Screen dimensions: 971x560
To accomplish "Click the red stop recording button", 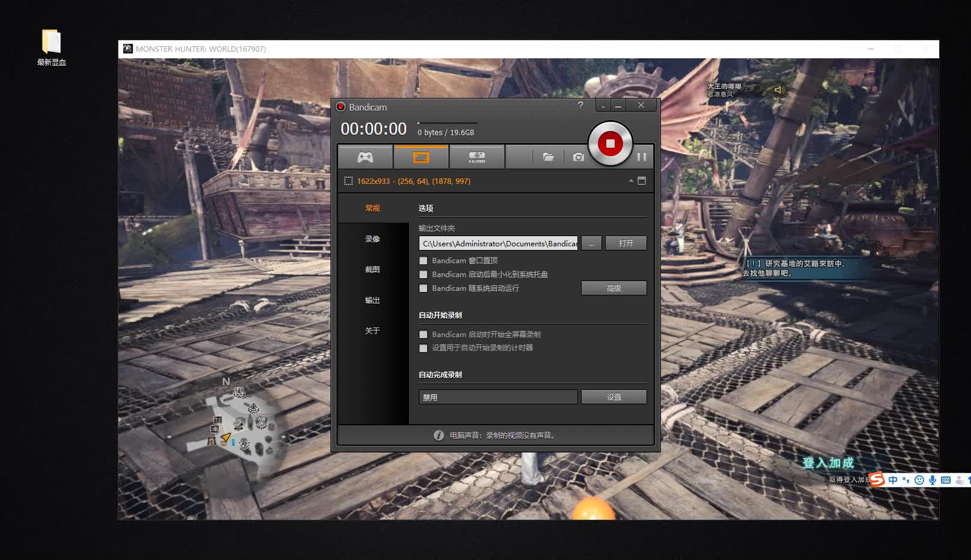I will tap(610, 144).
